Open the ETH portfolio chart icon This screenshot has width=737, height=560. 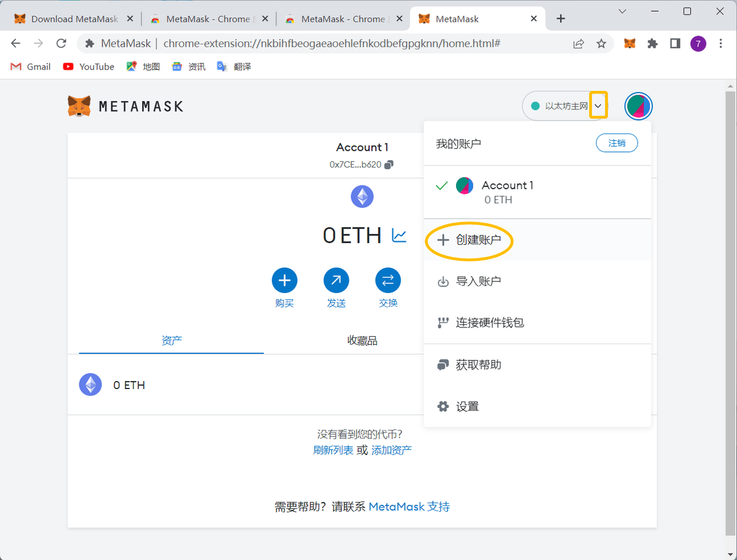399,235
